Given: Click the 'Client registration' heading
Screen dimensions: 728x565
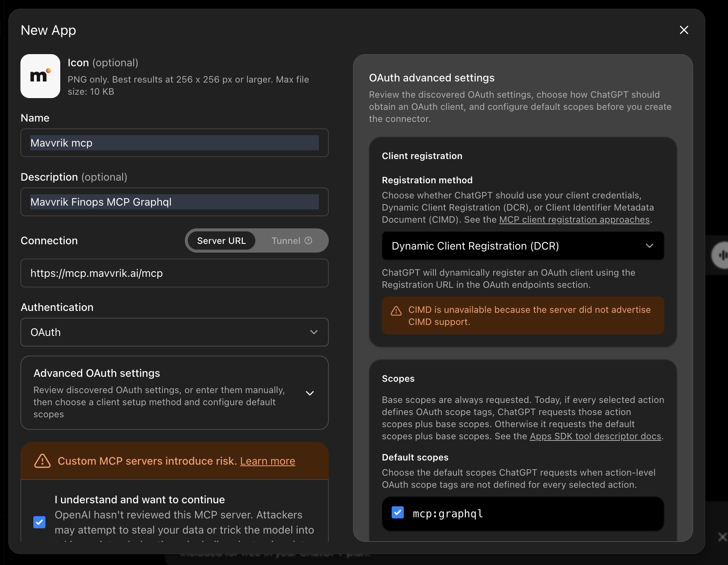Looking at the screenshot, I should point(422,156).
